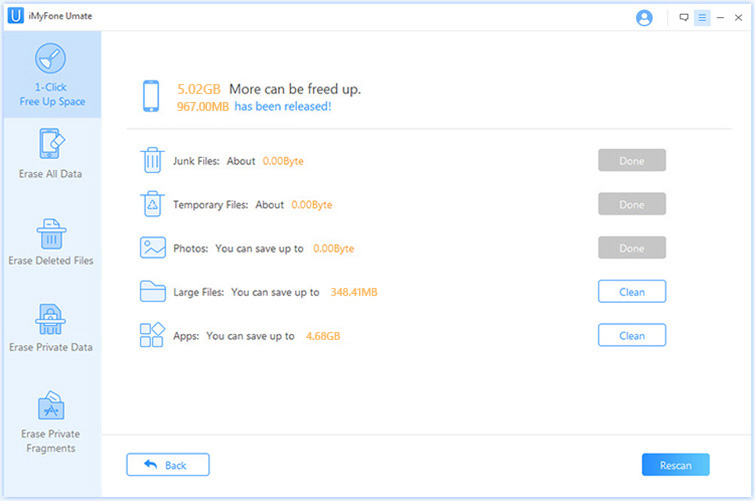Image resolution: width=755 pixels, height=501 pixels.
Task: Click the iMyFone Umate logo
Action: pos(15,15)
